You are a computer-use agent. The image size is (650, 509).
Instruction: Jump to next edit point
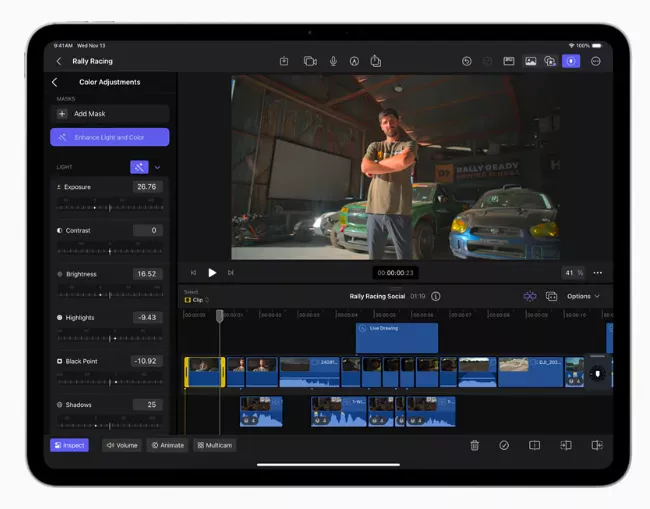[231, 273]
